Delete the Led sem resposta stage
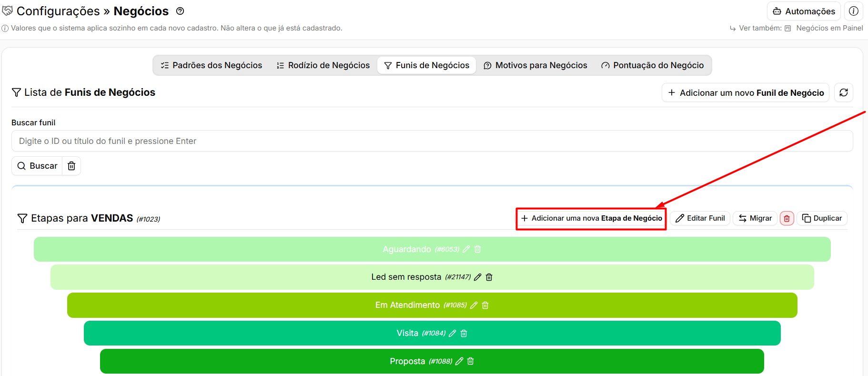The height and width of the screenshot is (376, 868). coord(489,277)
